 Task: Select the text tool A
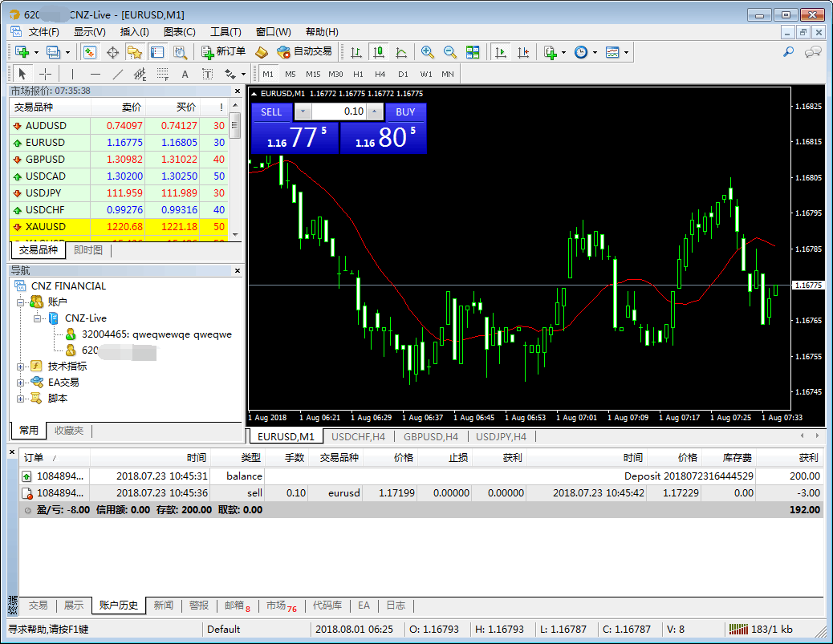(x=185, y=74)
